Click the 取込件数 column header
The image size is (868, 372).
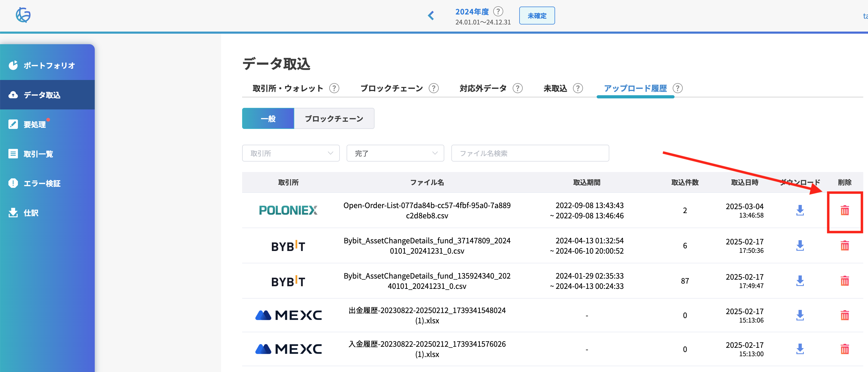[x=685, y=182]
